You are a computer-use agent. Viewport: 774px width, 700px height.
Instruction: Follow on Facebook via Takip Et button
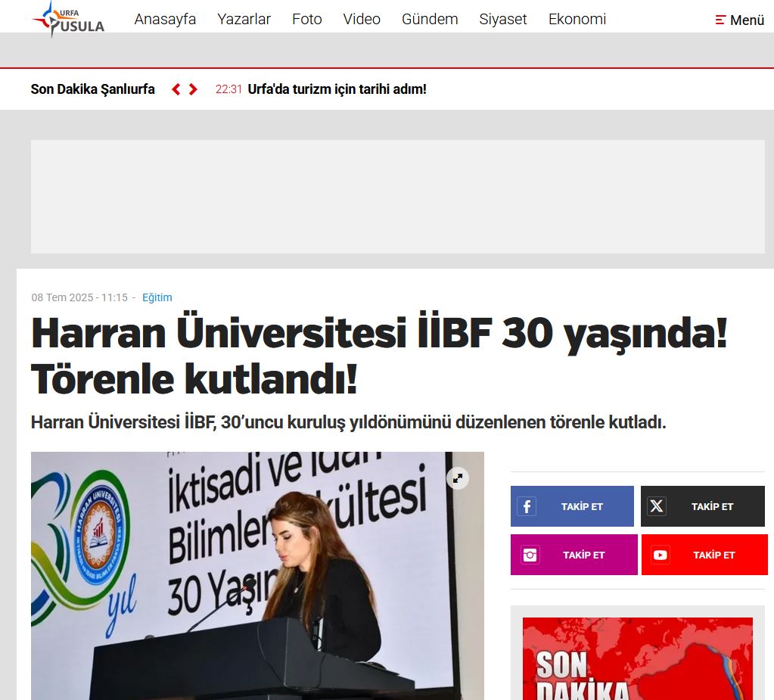pyautogui.click(x=572, y=506)
